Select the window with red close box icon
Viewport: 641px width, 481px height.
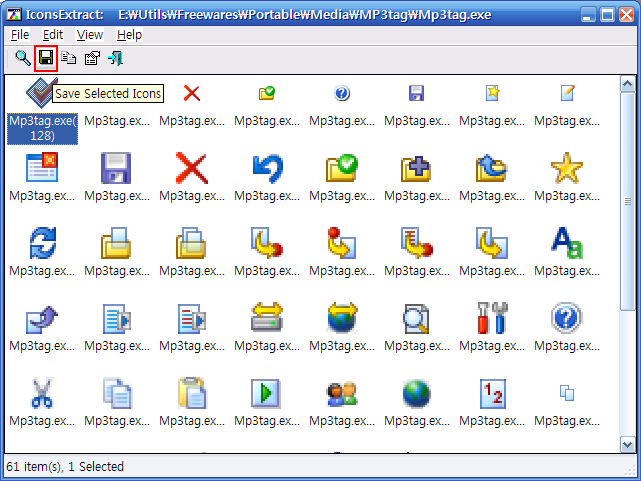pos(42,168)
